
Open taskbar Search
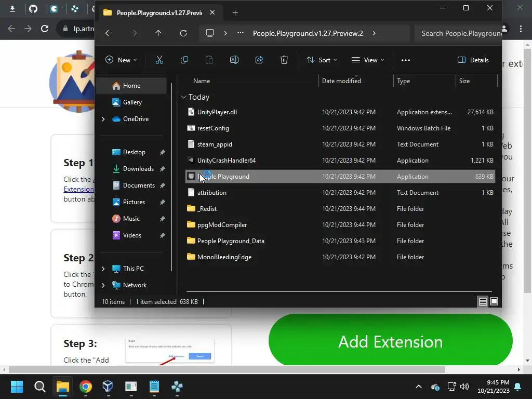pyautogui.click(x=39, y=387)
